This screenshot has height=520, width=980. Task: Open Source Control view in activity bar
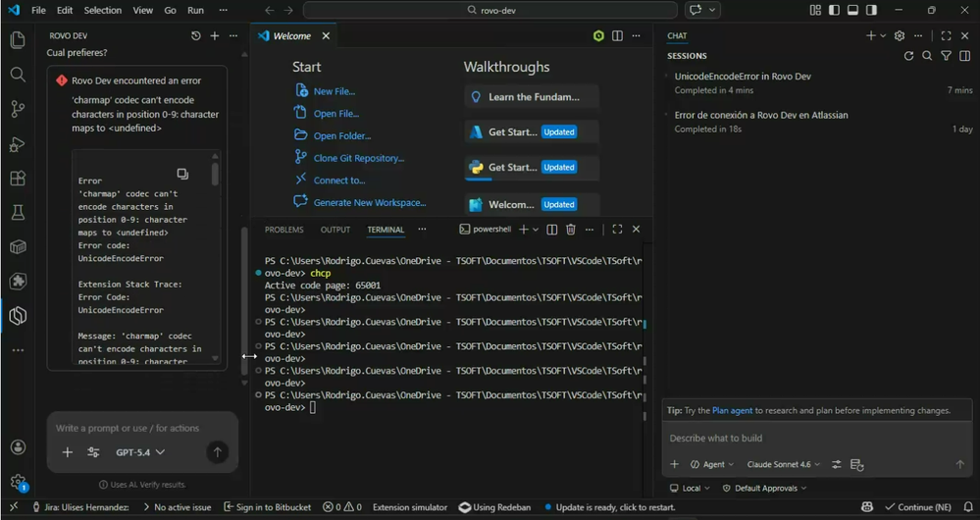coord(18,109)
